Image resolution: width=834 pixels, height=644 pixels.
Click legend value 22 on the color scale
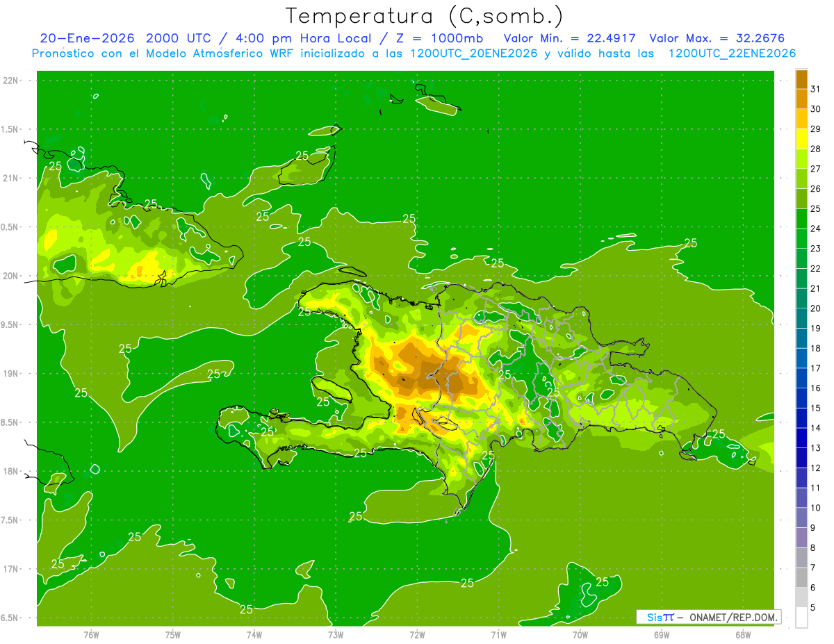(815, 268)
